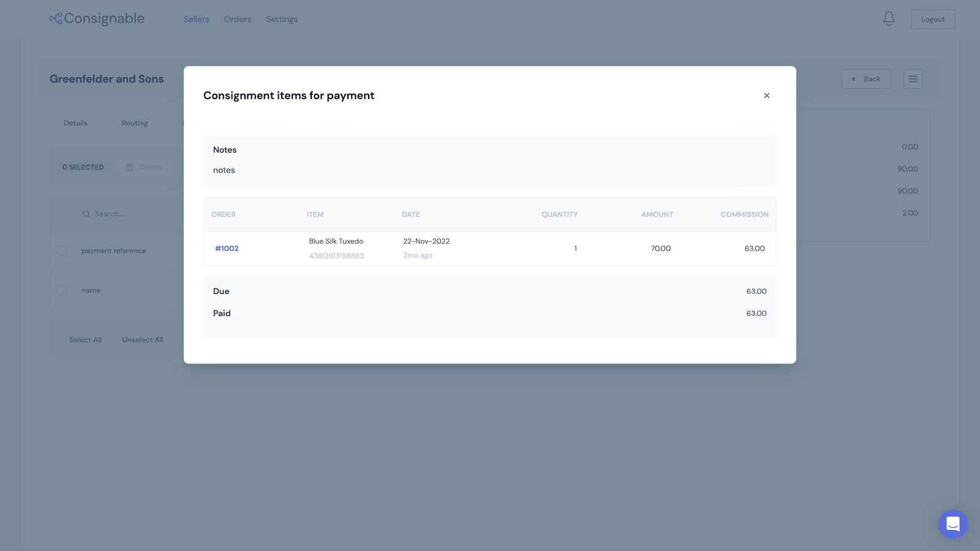The image size is (980, 551).
Task: Click the Consignable logo icon
Action: click(x=56, y=18)
